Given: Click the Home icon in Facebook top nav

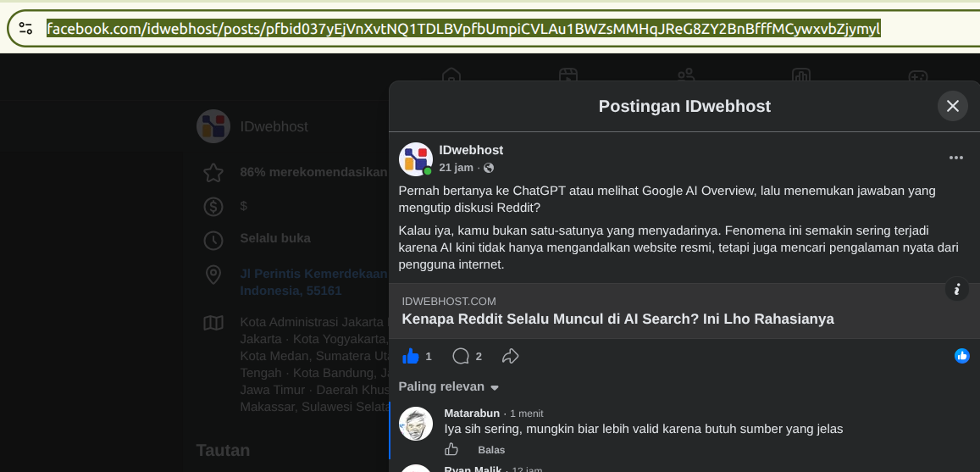Looking at the screenshot, I should (x=451, y=75).
